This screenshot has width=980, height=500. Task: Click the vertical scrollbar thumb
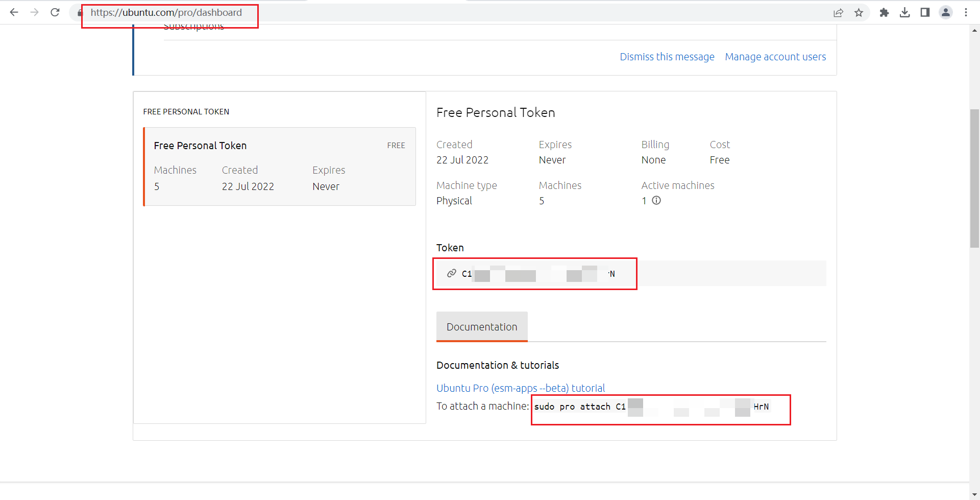[974, 178]
